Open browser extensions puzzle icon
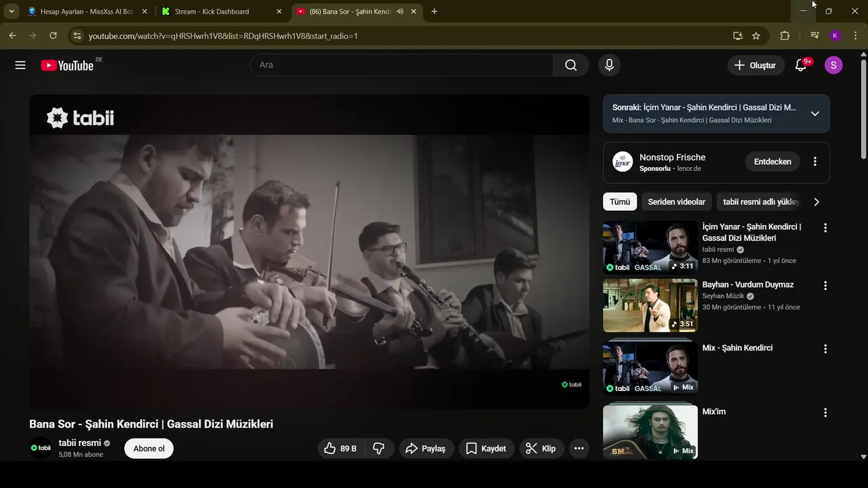868x488 pixels. [x=785, y=36]
